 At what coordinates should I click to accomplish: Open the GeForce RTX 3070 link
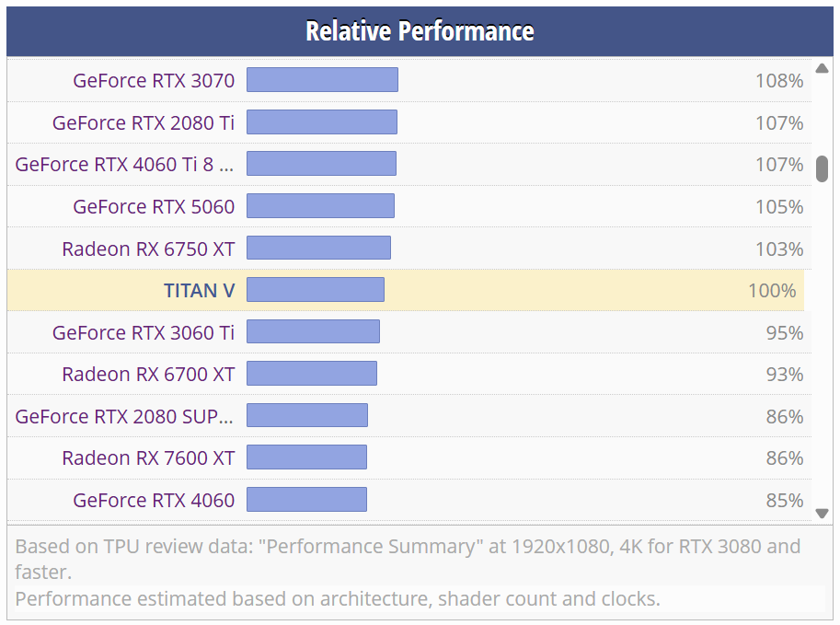pos(154,80)
